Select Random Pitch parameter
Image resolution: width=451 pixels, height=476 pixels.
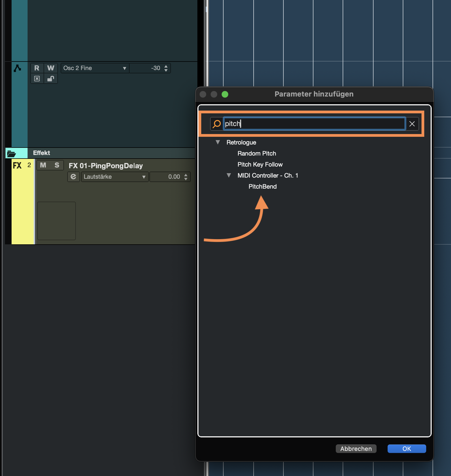coord(257,154)
